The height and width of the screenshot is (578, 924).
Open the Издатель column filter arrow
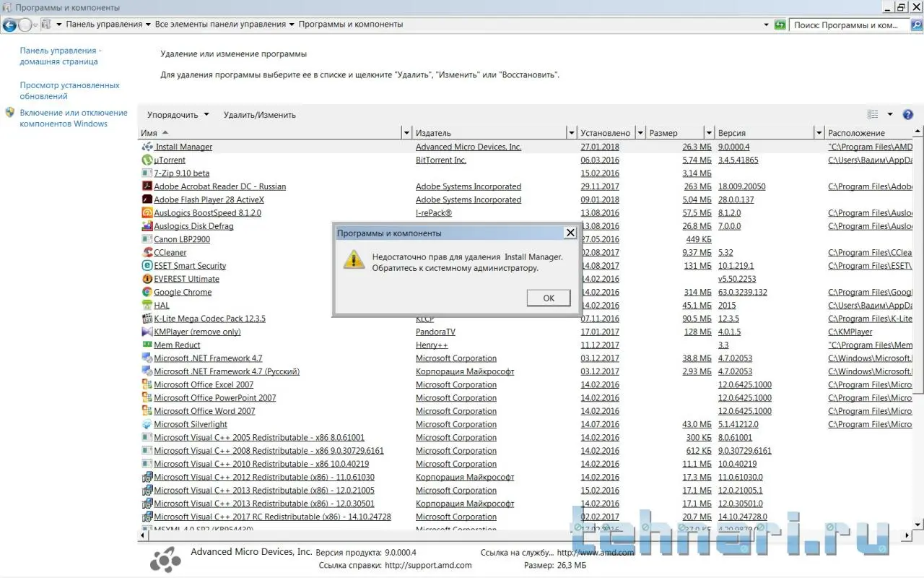tap(572, 133)
